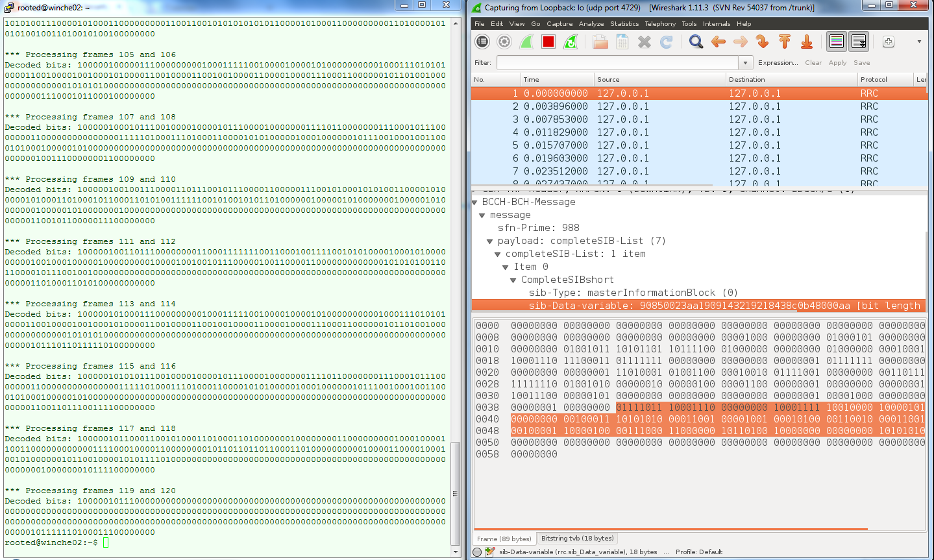Open capture options gear icon
Screen dimensions: 934x560
pos(504,42)
